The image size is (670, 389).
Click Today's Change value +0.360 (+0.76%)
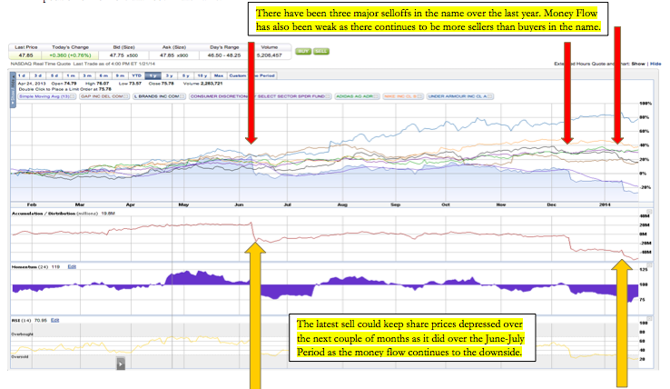click(x=70, y=55)
